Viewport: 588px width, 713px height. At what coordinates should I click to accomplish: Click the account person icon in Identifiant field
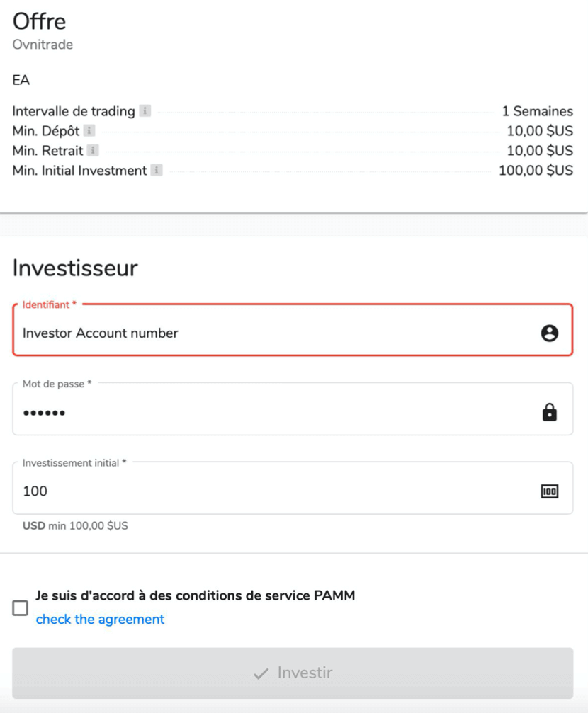click(x=549, y=333)
